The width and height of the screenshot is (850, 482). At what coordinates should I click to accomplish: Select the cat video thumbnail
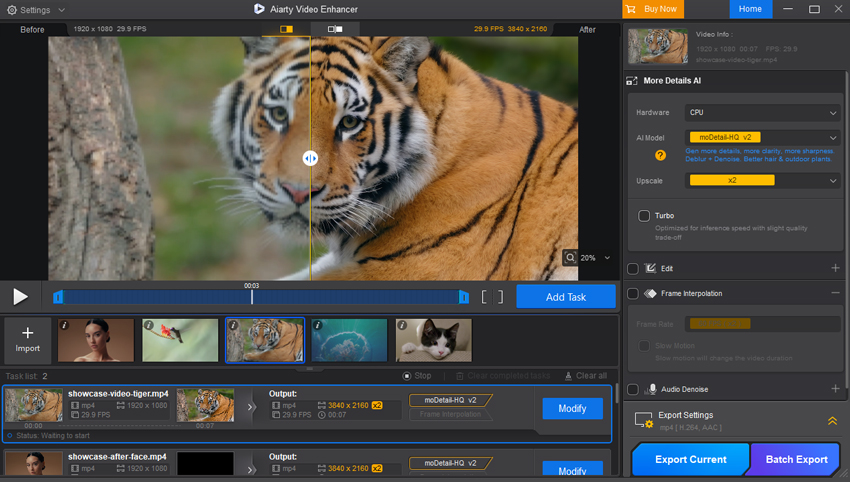(x=434, y=340)
